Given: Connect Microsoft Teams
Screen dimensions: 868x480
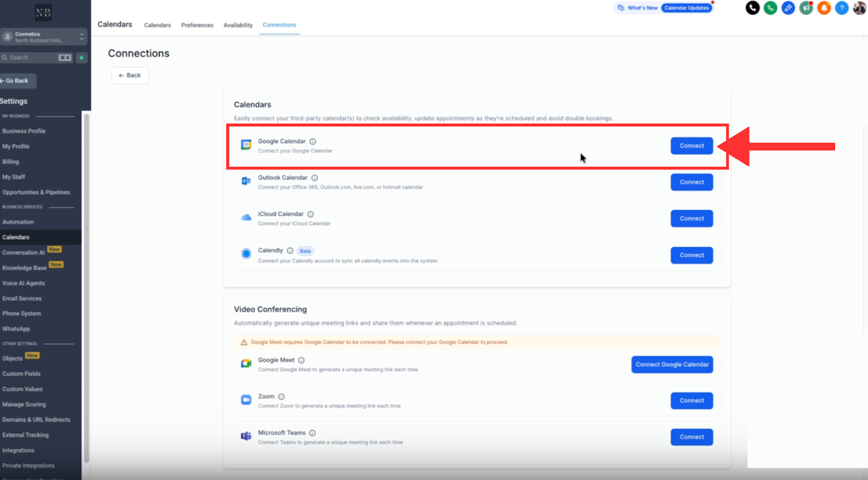Looking at the screenshot, I should 692,437.
